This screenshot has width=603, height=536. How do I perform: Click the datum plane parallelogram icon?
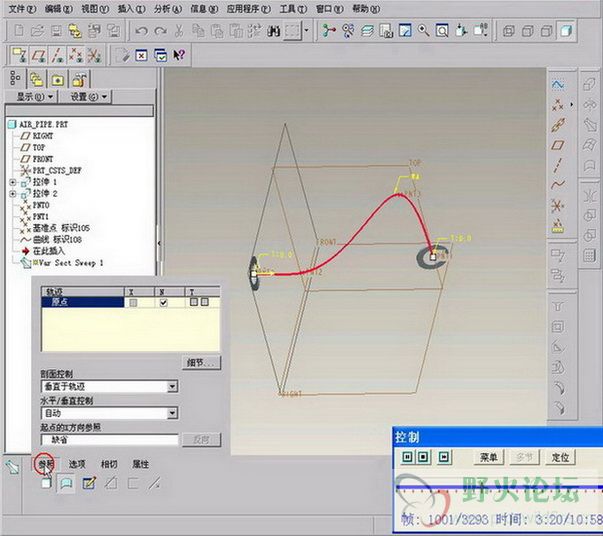(x=558, y=145)
